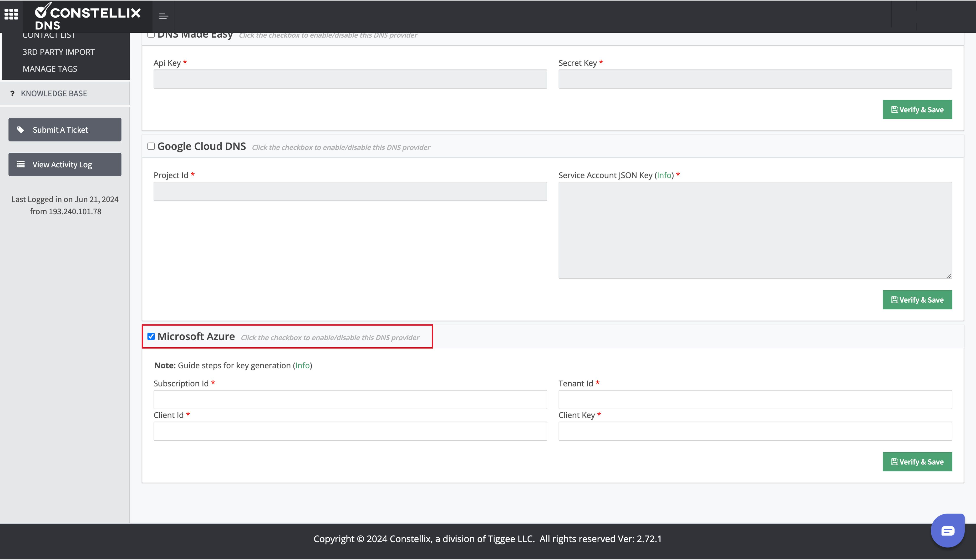Click the list icon on View Activity Log
This screenshot has height=560, width=976.
[21, 165]
